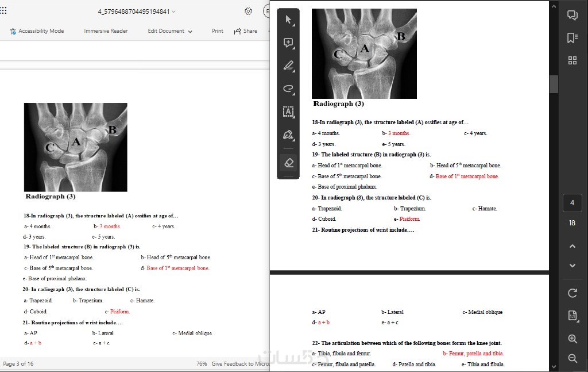Open the bookmarks panel icon
The width and height of the screenshot is (588, 372).
tap(572, 37)
